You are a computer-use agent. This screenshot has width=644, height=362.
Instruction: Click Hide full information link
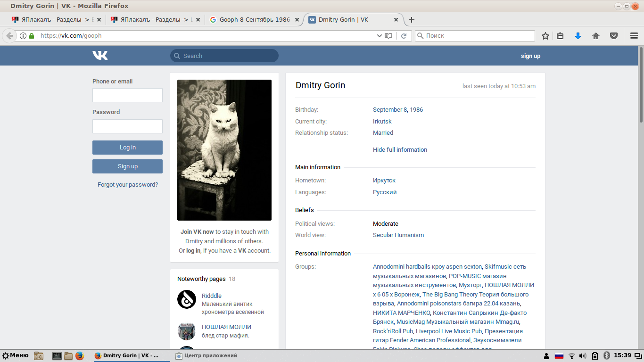400,150
